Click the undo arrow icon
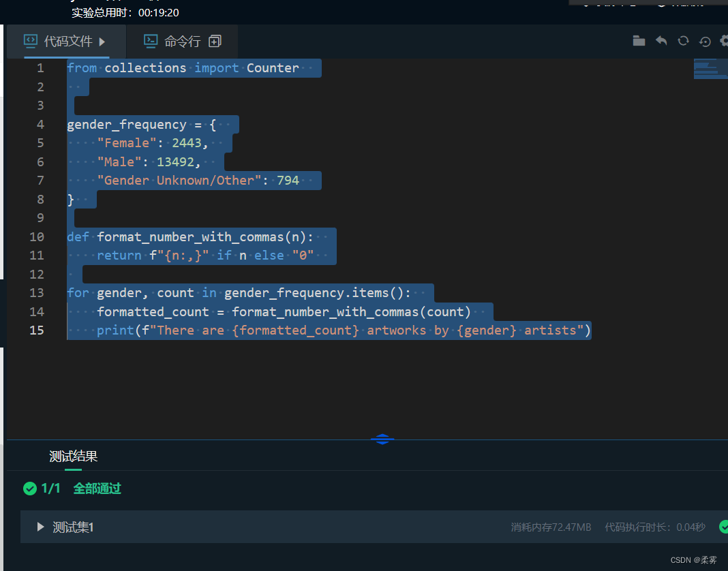Image resolution: width=728 pixels, height=571 pixels. click(661, 41)
